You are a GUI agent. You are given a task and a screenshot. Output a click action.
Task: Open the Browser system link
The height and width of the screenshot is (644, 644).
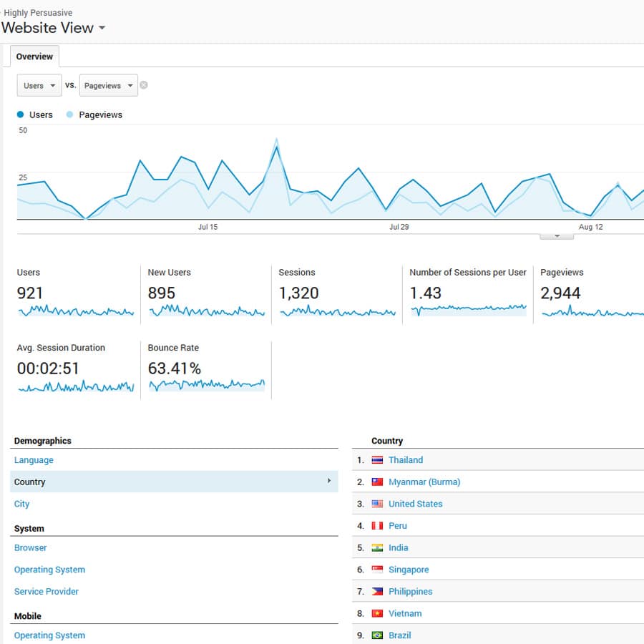coord(30,547)
